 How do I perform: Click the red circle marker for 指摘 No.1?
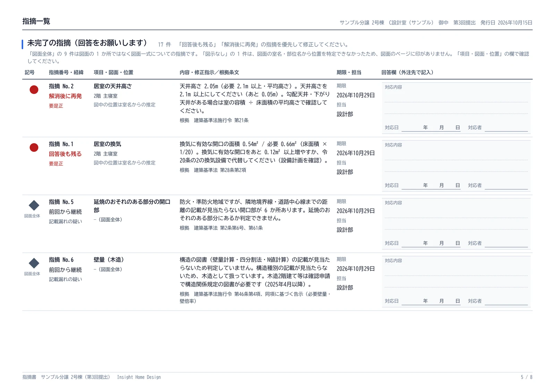click(34, 148)
